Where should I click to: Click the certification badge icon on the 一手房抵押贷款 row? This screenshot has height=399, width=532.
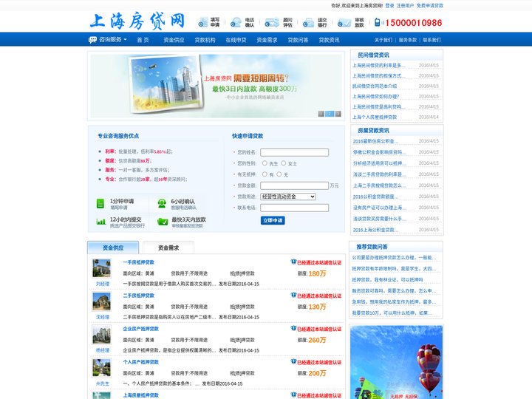[293, 262]
